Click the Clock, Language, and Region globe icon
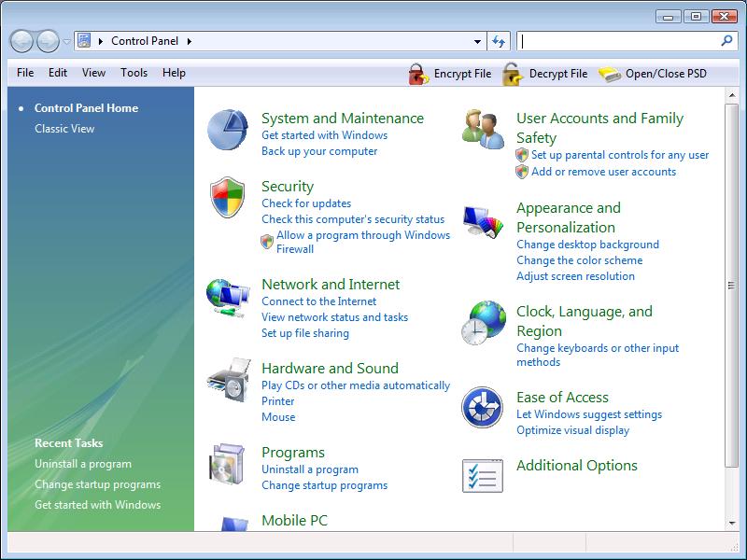The image size is (747, 560). [x=483, y=322]
